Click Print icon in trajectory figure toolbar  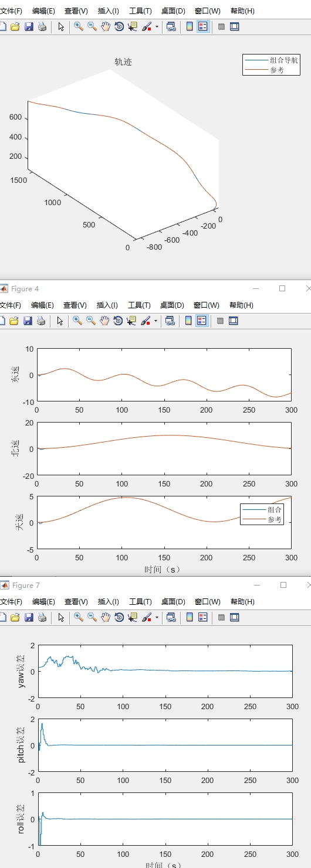point(42,26)
